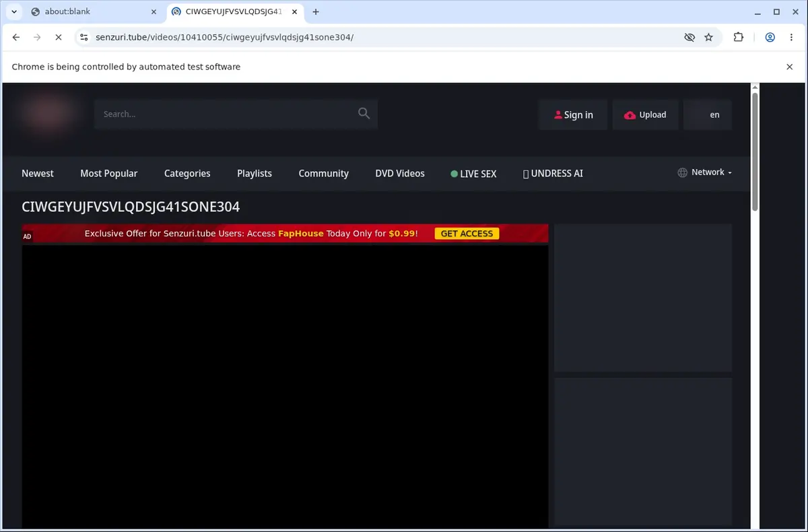The height and width of the screenshot is (532, 808).
Task: Open the Chrome three-dot menu
Action: [791, 38]
